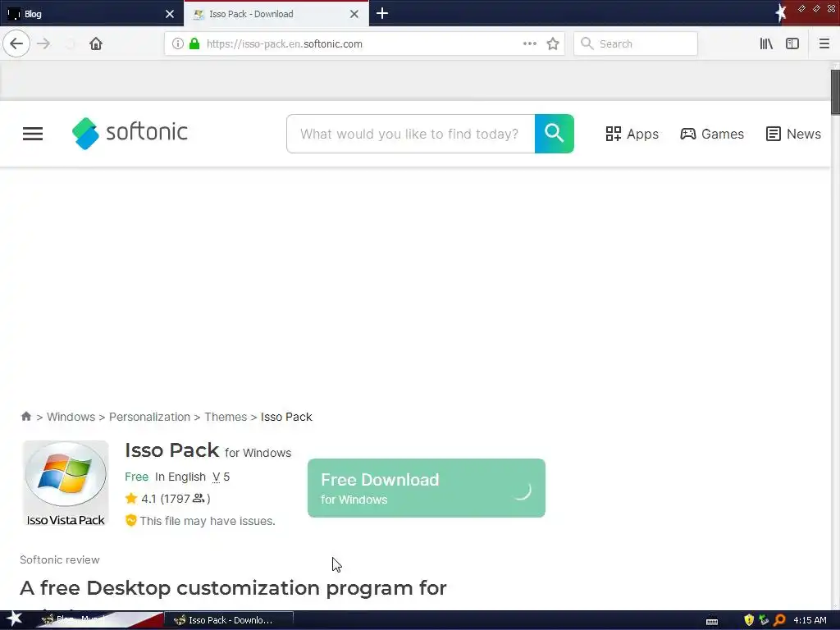The height and width of the screenshot is (630, 840).
Task: Click the yellow shield tray icon
Action: coord(748,620)
